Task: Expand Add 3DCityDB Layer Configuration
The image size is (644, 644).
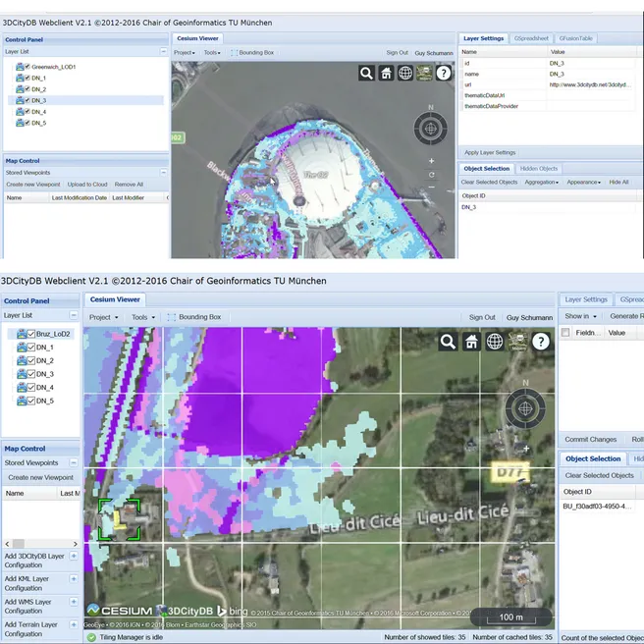Action: tap(74, 556)
